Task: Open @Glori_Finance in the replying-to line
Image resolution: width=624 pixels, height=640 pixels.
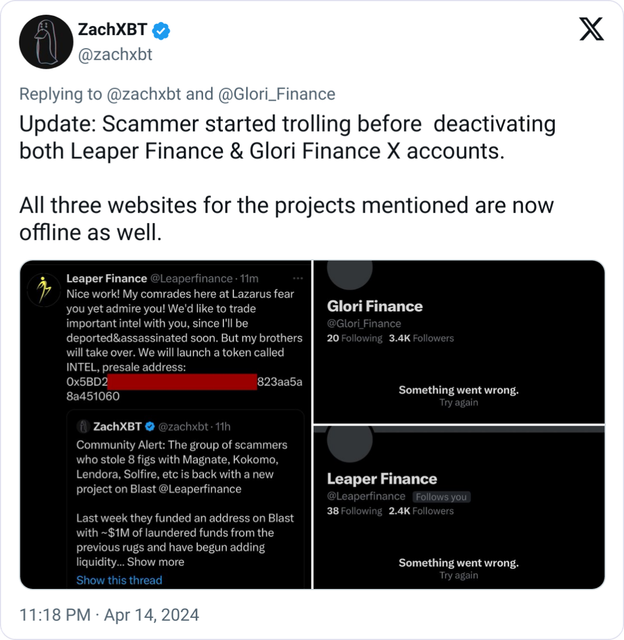Action: pyautogui.click(x=277, y=94)
